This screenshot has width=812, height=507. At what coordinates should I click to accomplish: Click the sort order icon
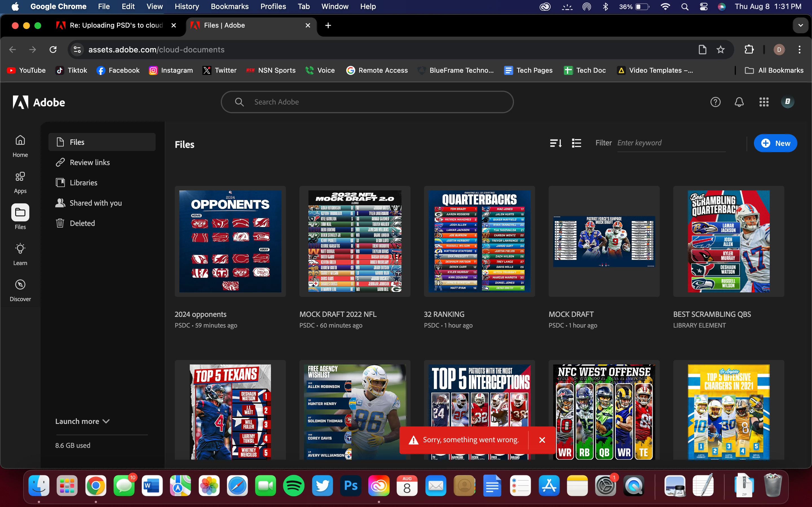coord(556,143)
